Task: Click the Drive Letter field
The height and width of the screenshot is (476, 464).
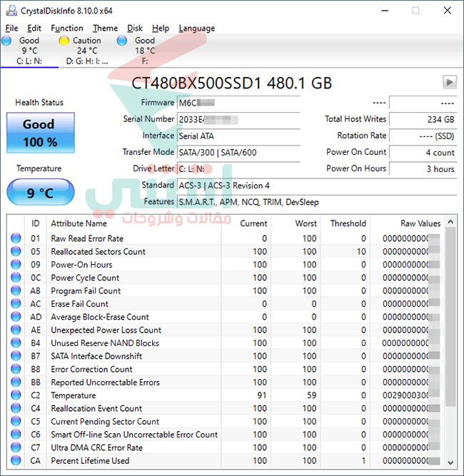Action: (x=238, y=168)
